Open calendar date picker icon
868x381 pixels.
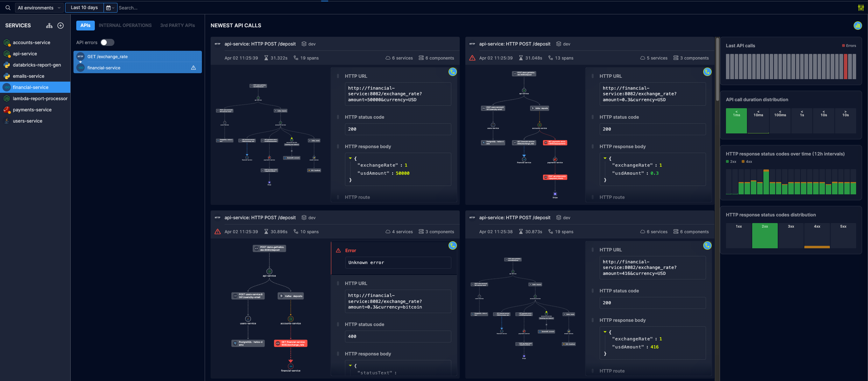point(108,8)
